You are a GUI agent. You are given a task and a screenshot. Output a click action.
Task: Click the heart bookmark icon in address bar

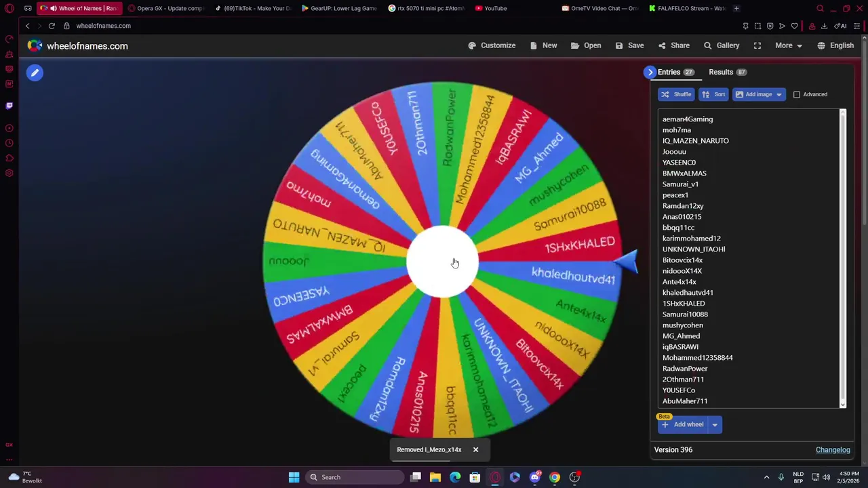[x=794, y=26]
